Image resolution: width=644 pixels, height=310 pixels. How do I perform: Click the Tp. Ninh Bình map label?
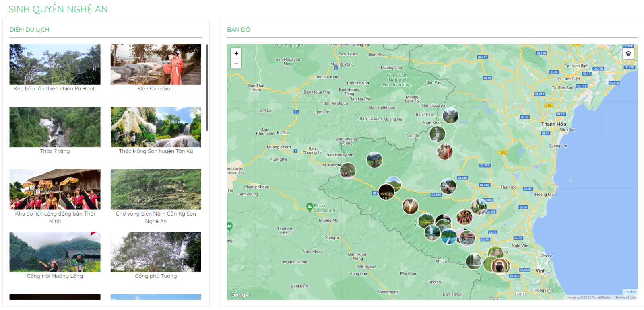click(576, 66)
